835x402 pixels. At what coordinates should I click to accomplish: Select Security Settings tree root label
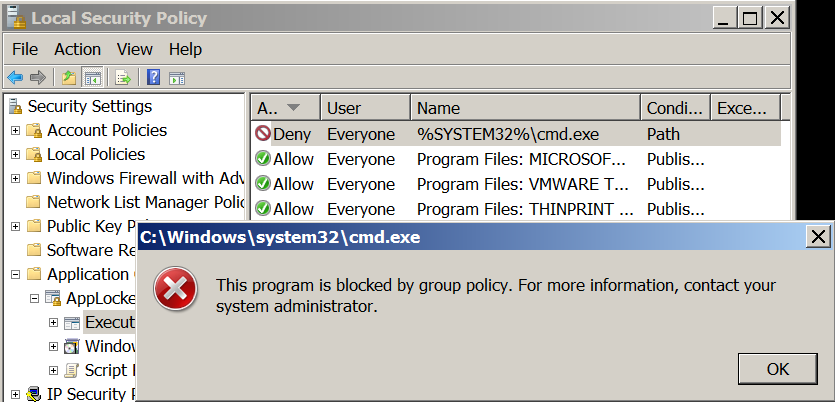pyautogui.click(x=89, y=106)
